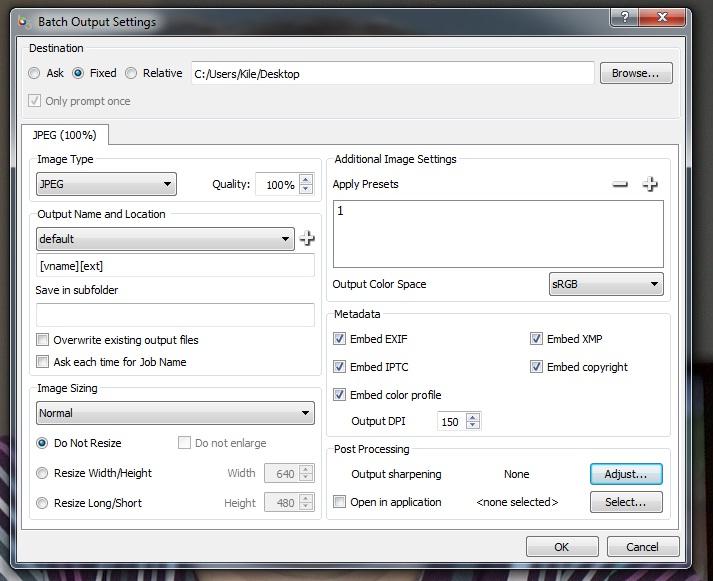Uncheck Embed EXIF metadata option
The width and height of the screenshot is (714, 581).
[339, 339]
